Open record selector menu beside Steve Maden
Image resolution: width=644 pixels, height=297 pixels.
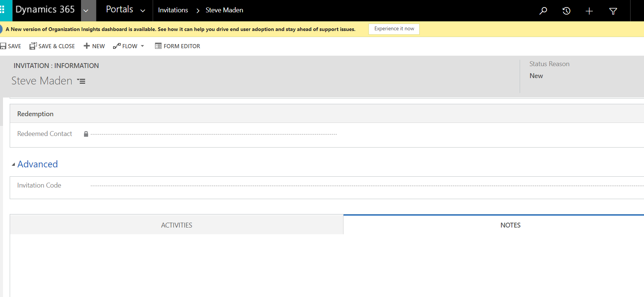pyautogui.click(x=81, y=81)
